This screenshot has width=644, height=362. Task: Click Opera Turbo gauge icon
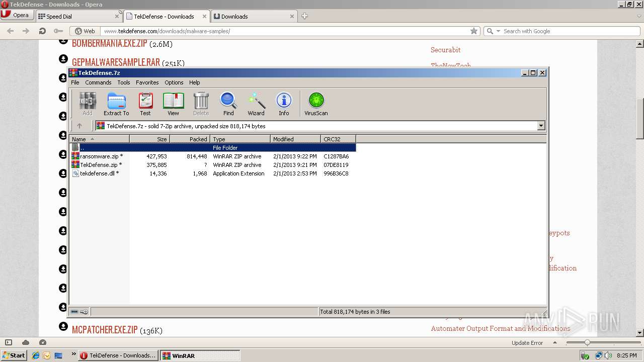(43, 342)
